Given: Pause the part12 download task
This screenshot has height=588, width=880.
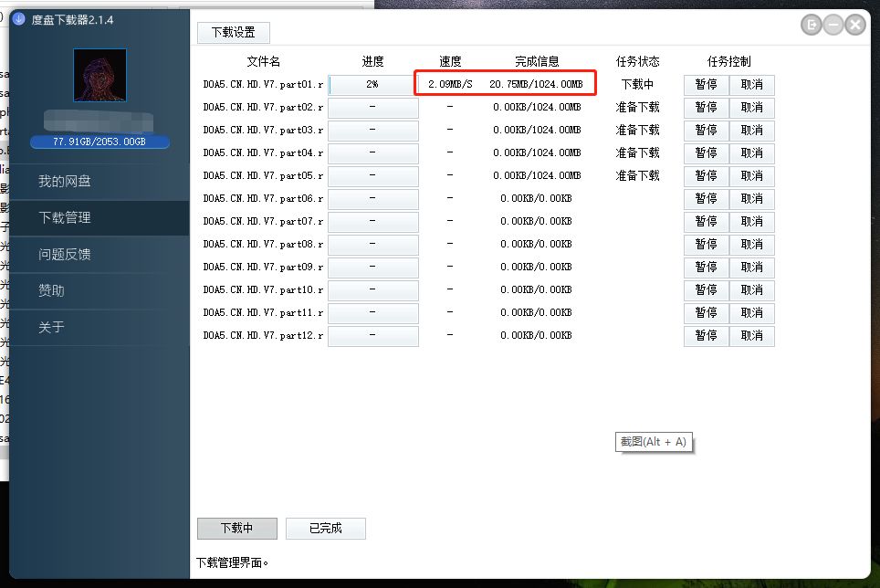Looking at the screenshot, I should [x=706, y=335].
